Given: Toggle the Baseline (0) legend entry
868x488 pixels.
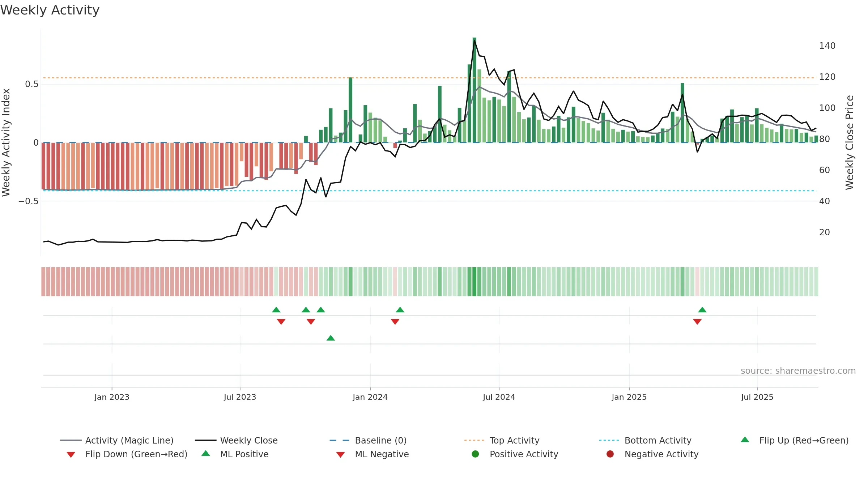Looking at the screenshot, I should [368, 440].
